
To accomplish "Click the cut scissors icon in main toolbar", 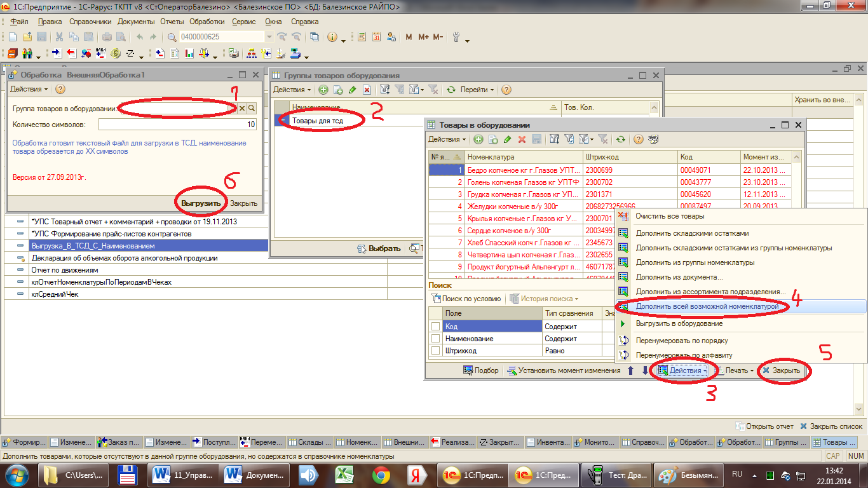I will [59, 37].
